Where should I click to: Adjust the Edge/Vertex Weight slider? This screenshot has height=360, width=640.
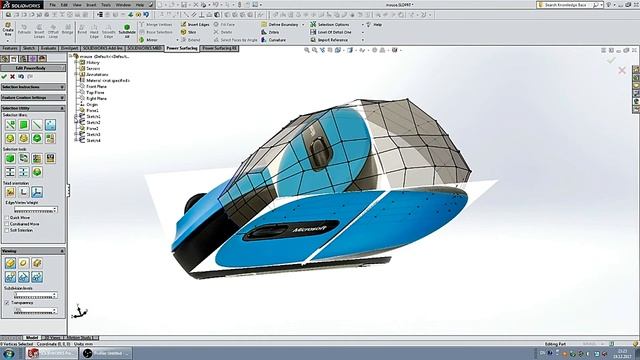35,210
